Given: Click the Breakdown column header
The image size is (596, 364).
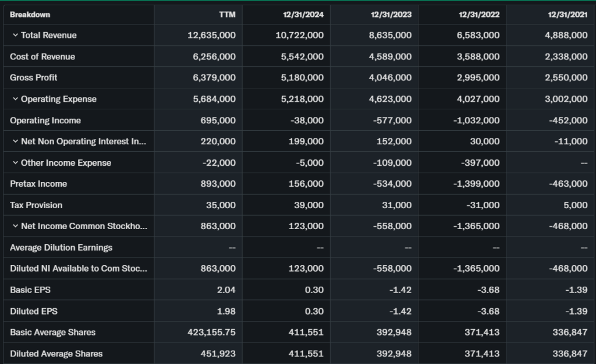Looking at the screenshot, I should click(30, 15).
